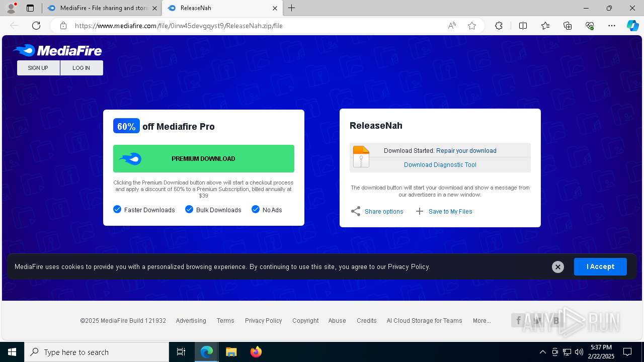Focus the address bar URL
Viewport: 644px width, 362px height.
click(179, 26)
